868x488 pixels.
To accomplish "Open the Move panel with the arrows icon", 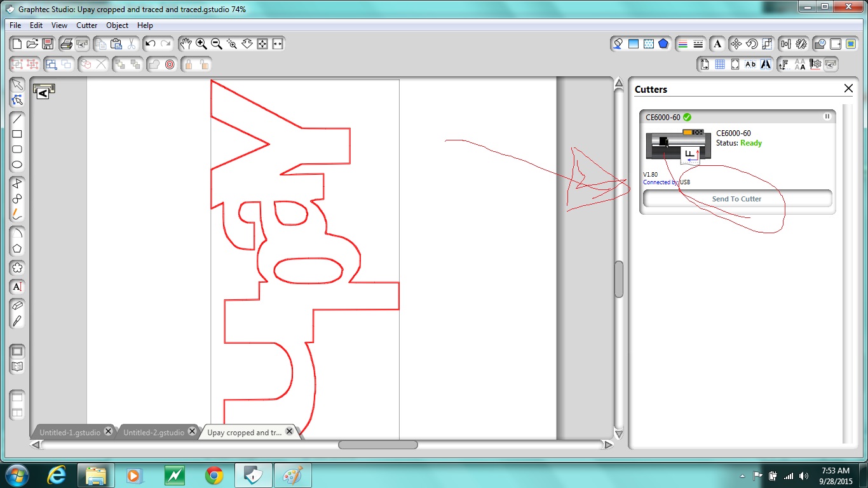I will coord(736,44).
